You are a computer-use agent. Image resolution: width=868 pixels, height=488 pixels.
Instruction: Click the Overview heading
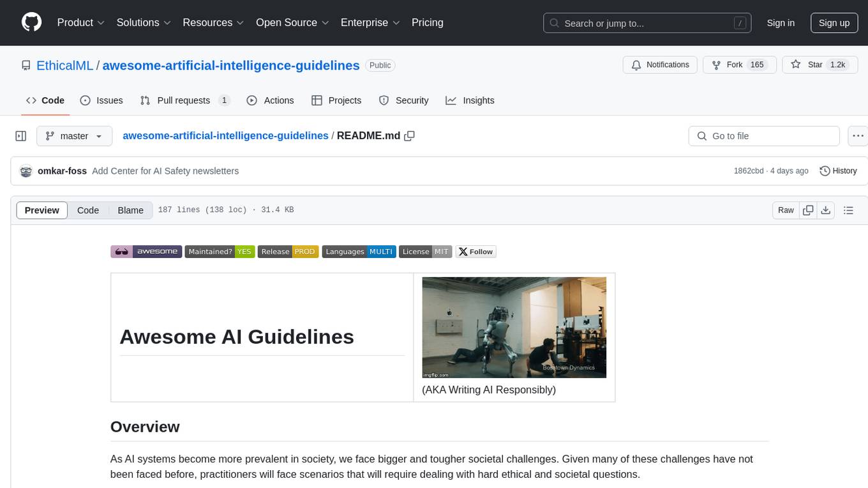tap(145, 427)
